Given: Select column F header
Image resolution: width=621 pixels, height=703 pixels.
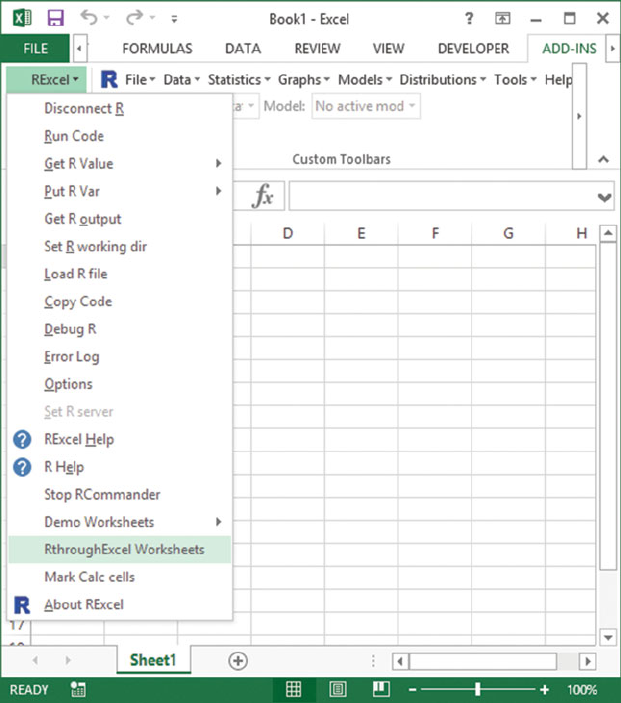Looking at the screenshot, I should (x=435, y=234).
